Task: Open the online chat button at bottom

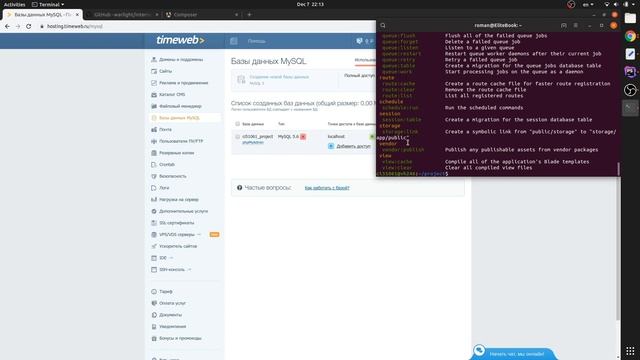Action: coord(513,353)
